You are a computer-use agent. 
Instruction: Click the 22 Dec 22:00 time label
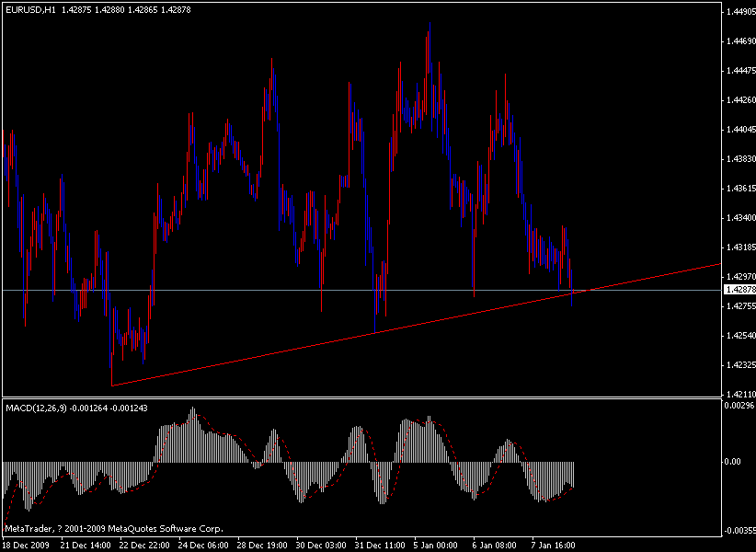[145, 546]
